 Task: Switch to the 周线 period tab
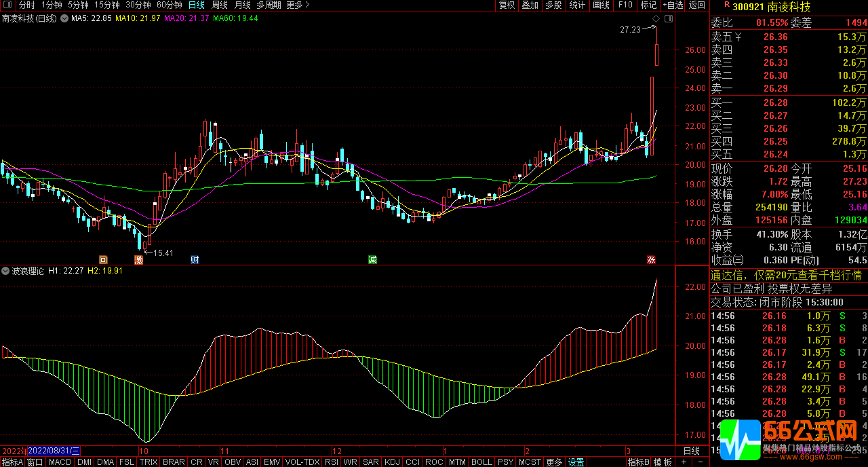tap(220, 5)
